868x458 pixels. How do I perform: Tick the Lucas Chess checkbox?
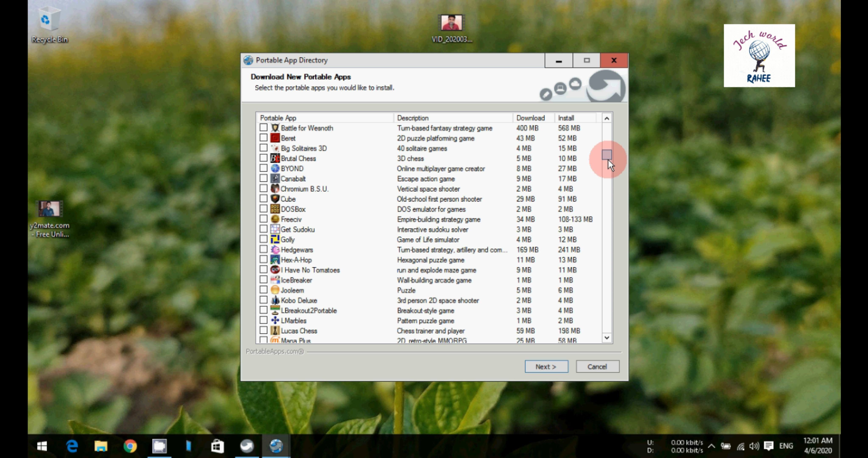pos(263,330)
